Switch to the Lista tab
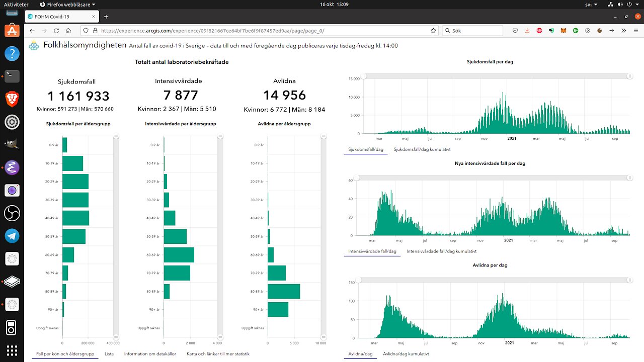The image size is (644, 362). coord(109,354)
